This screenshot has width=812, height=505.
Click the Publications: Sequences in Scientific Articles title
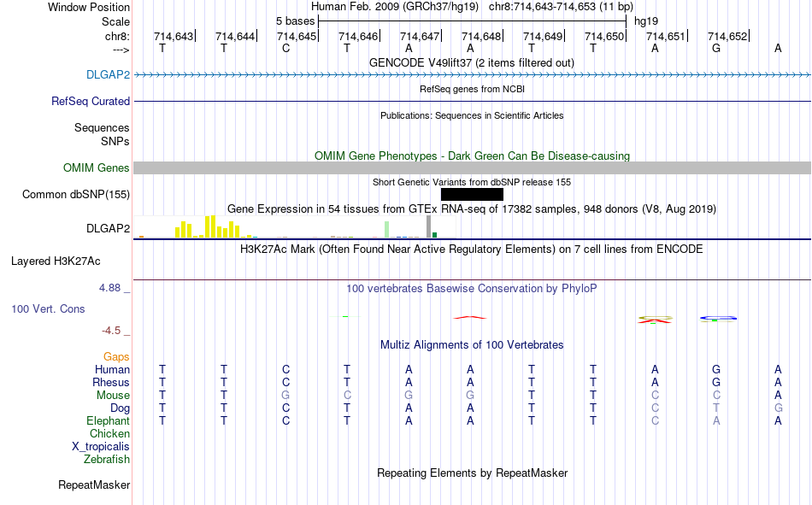click(x=472, y=115)
